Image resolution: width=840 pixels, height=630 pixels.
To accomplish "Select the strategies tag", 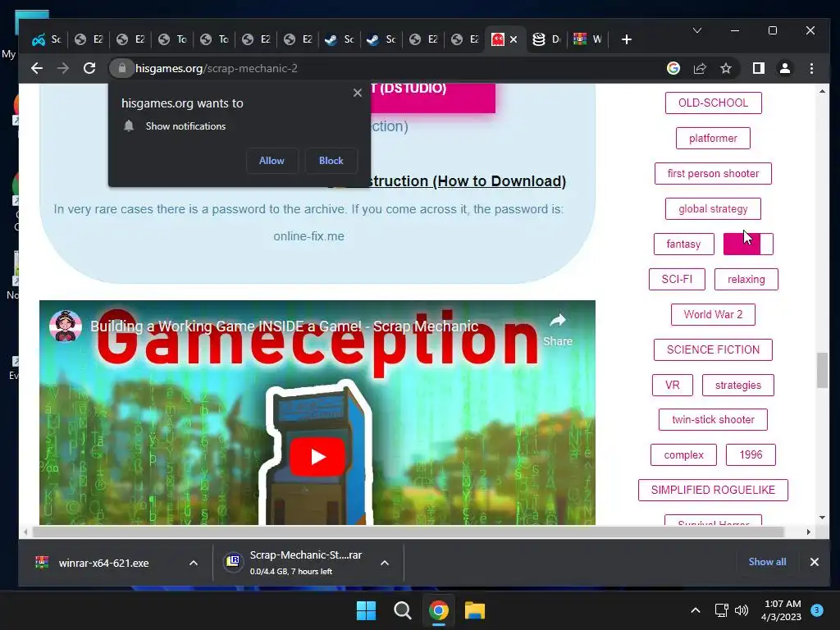I will coord(737,386).
